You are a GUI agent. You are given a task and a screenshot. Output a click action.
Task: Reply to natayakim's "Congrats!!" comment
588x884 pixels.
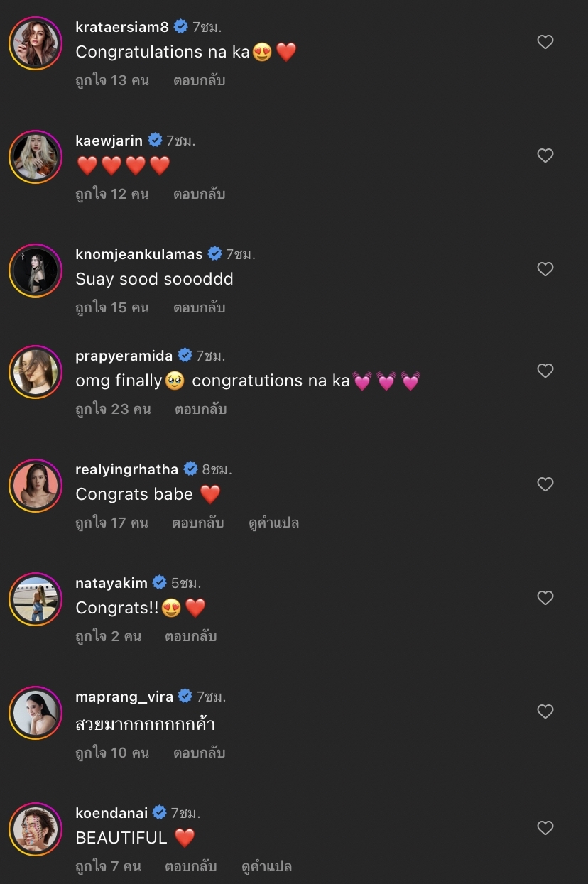(x=190, y=636)
